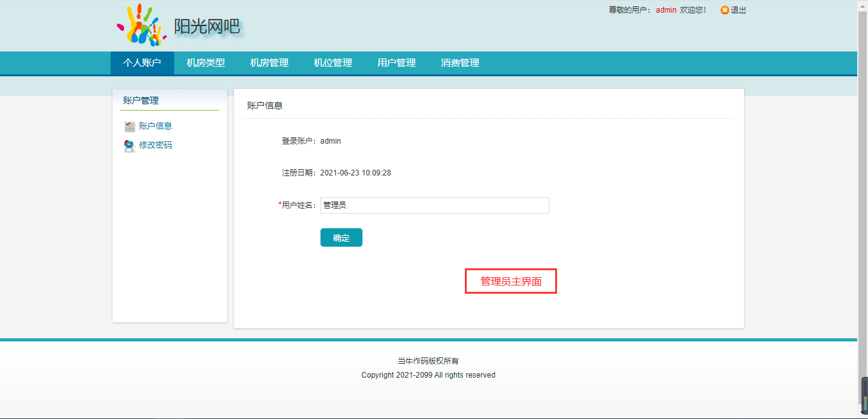Image resolution: width=868 pixels, height=419 pixels.
Task: Click the 当牛作码版权所有 footer text
Action: 429,361
